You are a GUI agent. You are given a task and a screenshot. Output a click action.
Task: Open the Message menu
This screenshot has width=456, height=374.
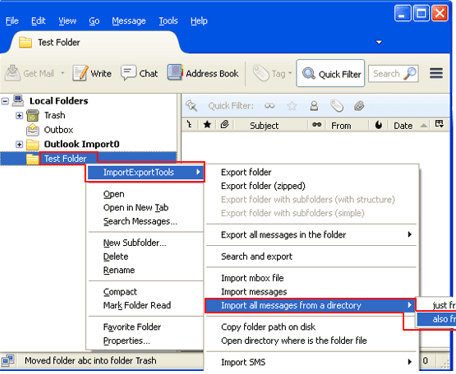pyautogui.click(x=129, y=21)
